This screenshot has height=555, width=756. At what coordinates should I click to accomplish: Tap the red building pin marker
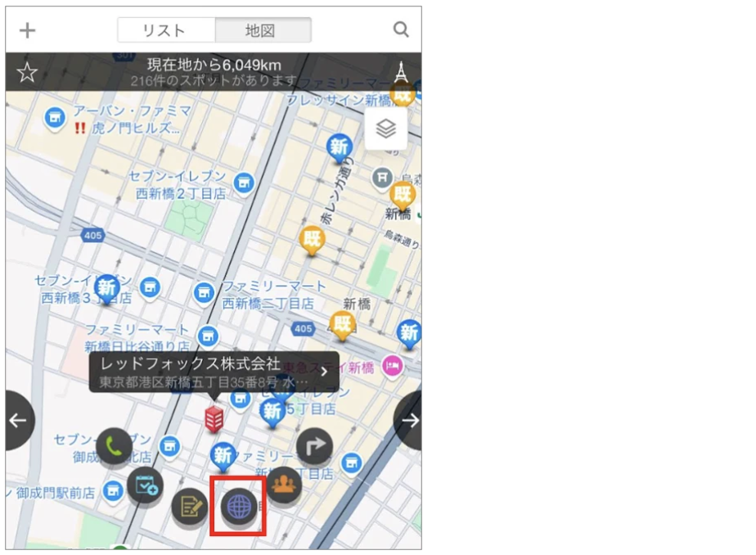214,419
